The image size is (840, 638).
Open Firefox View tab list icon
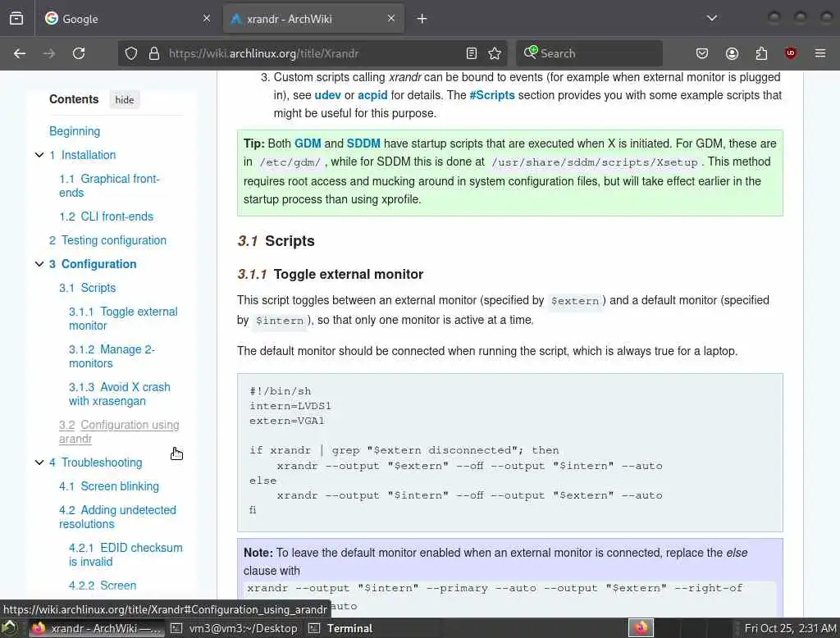tap(16, 19)
